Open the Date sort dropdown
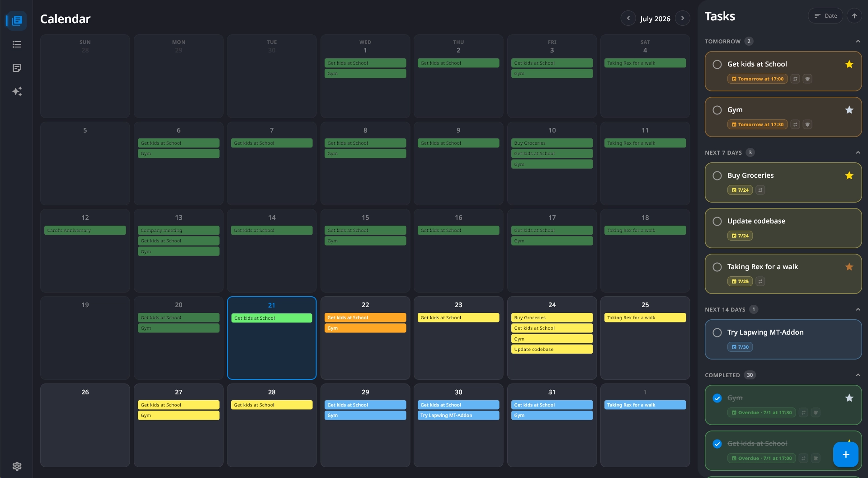868x478 pixels. (826, 16)
